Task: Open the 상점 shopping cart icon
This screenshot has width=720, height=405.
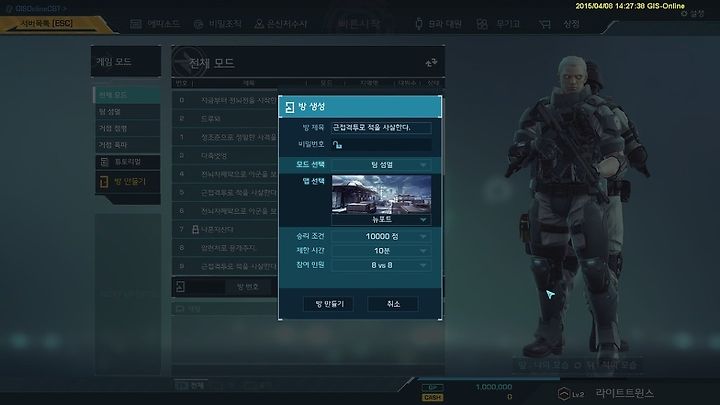Action: (x=545, y=24)
